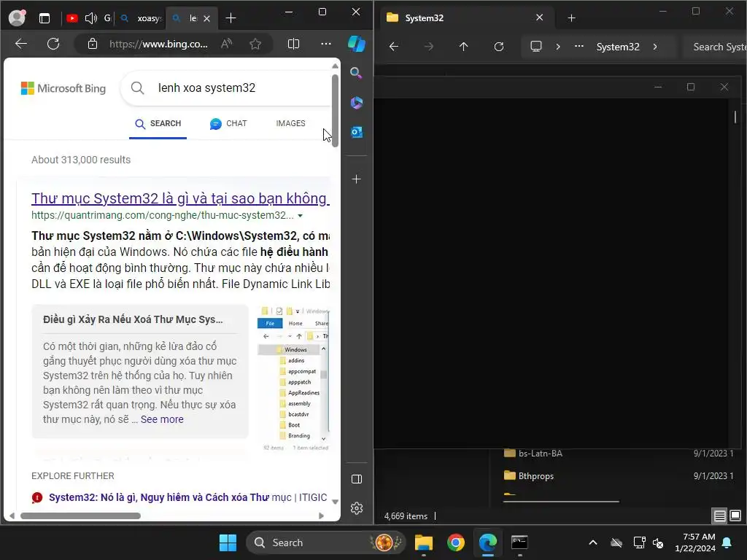The width and height of the screenshot is (747, 560).
Task: Switch Explorer to large thumbnails view
Action: 735,516
